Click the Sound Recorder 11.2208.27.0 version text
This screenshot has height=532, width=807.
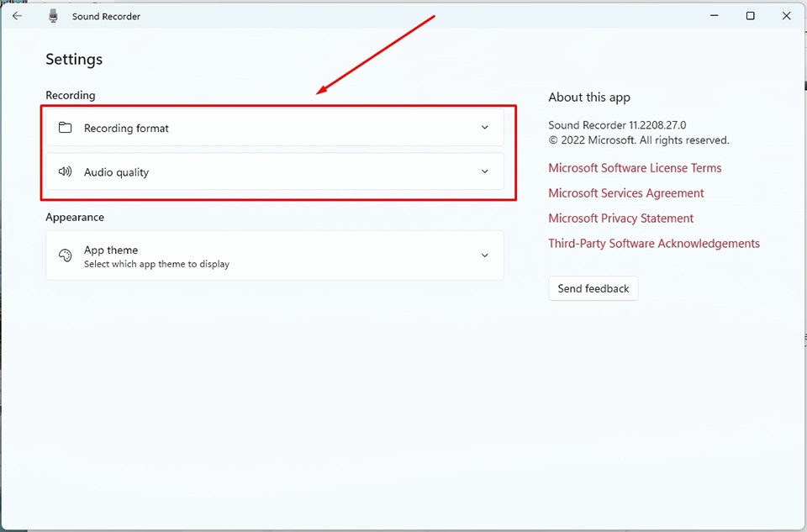click(617, 125)
